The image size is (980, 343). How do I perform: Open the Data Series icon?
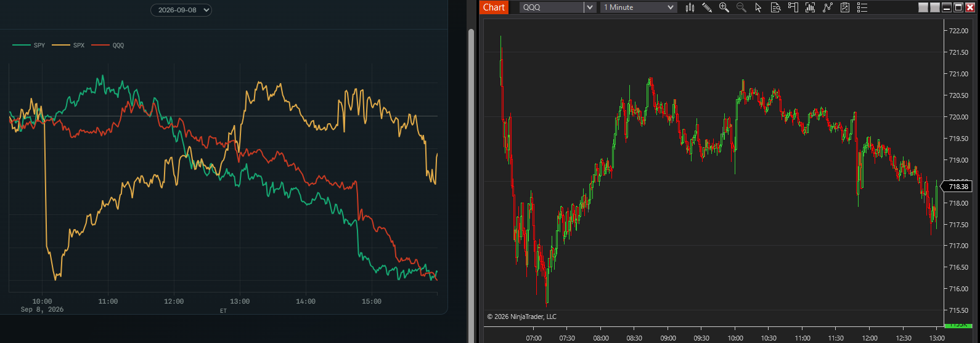811,7
